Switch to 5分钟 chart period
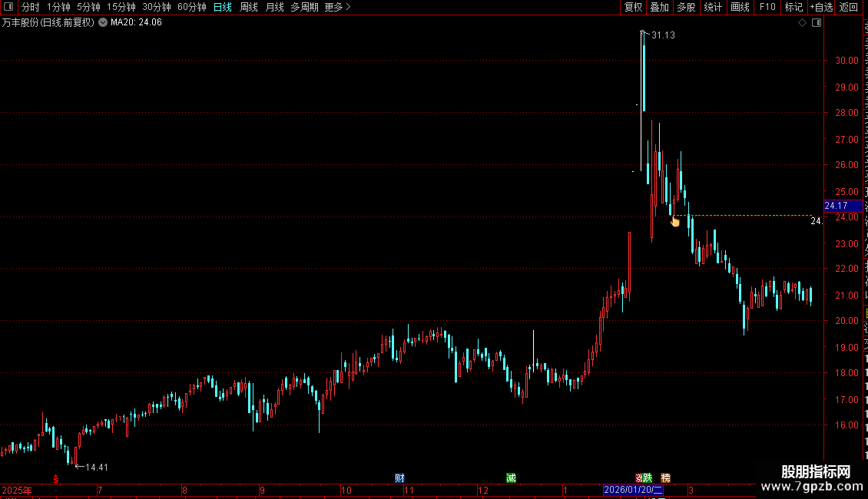 [x=88, y=7]
